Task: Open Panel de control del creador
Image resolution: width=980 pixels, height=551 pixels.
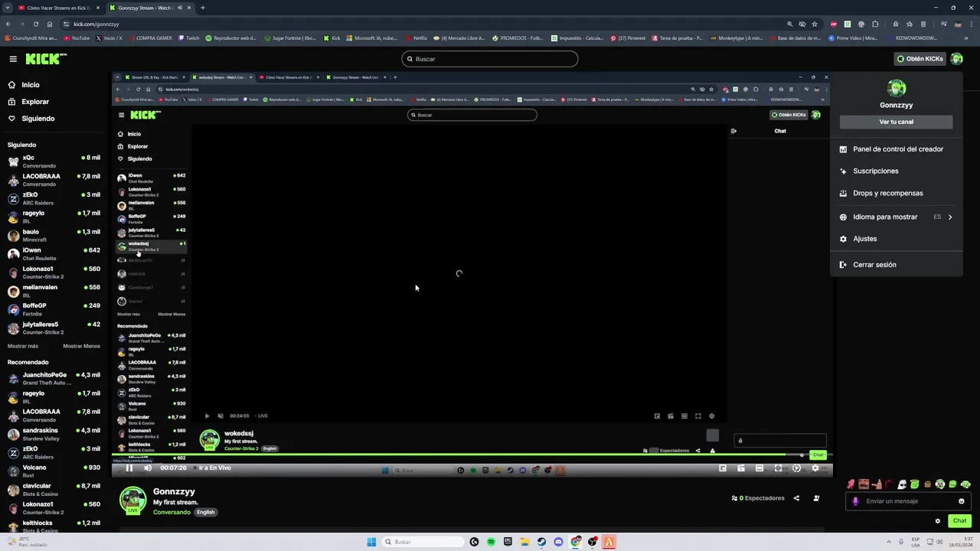Action: 896,149
